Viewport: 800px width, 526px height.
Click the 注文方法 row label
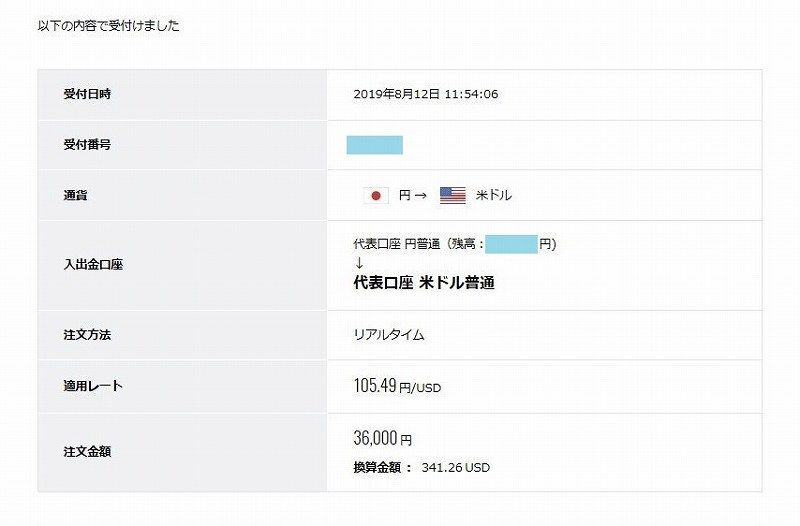87,335
